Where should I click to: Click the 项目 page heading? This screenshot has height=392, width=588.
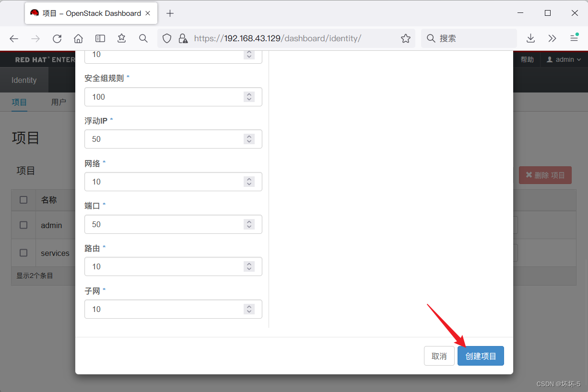click(26, 138)
